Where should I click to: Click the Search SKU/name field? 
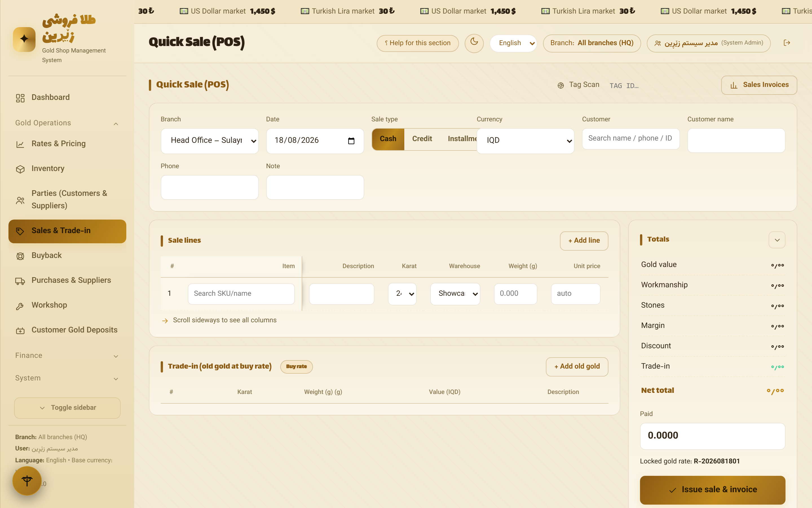[241, 294]
